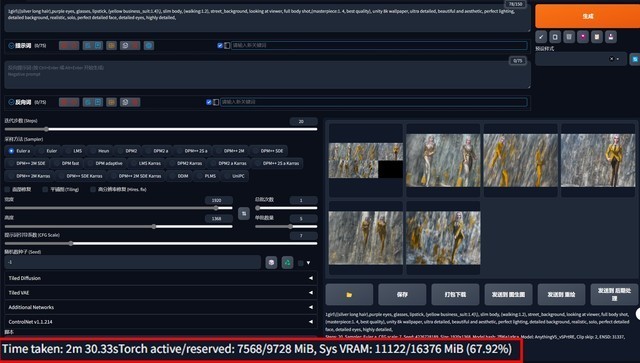Click the orange icon in negative prompt toolbar
Screen dimensions: 640x363
[x=111, y=102]
